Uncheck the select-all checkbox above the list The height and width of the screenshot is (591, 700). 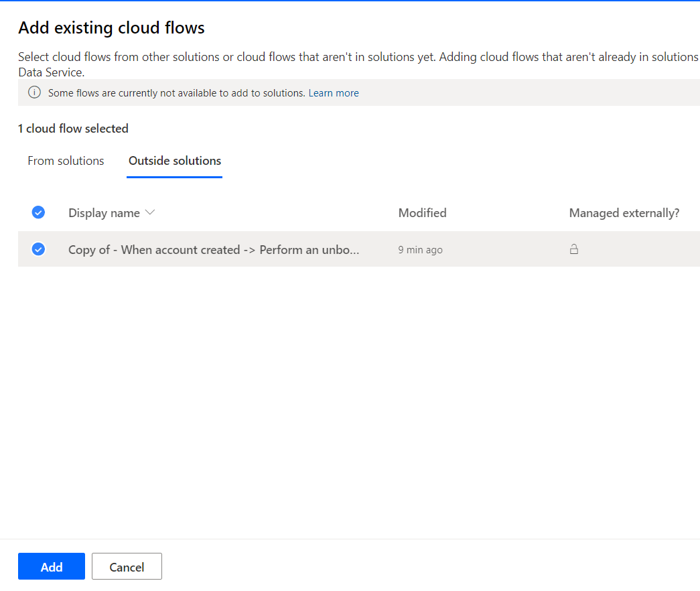(38, 212)
